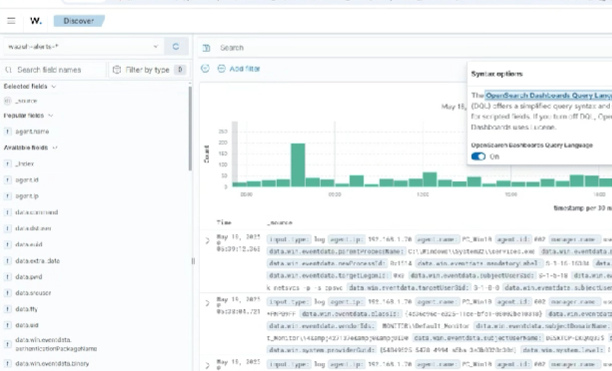Viewport: 612px width, 371px height.
Task: Click type icon next to data.euid
Action: [7, 244]
